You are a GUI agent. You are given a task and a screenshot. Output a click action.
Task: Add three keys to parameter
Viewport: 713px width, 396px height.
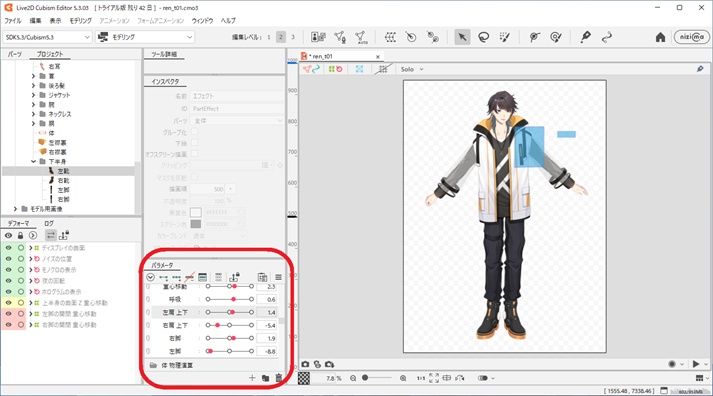(x=176, y=277)
